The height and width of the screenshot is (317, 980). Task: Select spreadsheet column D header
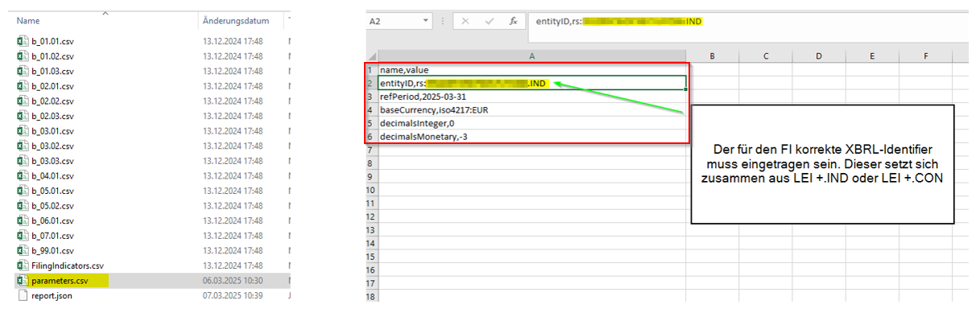click(819, 56)
